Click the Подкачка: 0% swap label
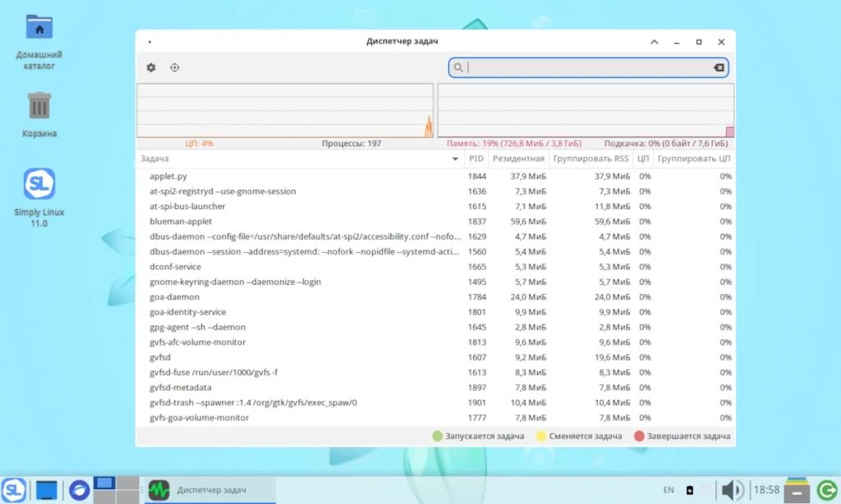This screenshot has width=841, height=504. (x=666, y=144)
